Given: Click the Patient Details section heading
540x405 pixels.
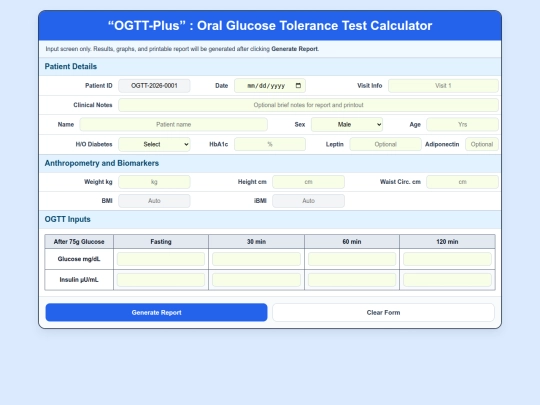Looking at the screenshot, I should coord(71,66).
